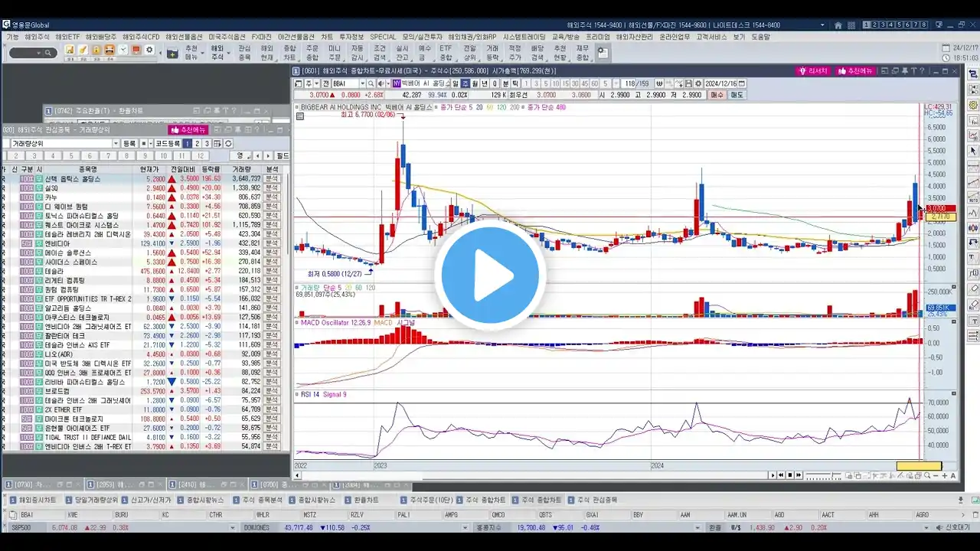Click the 추천메뉴 button in the watchlist window
The height and width of the screenshot is (551, 980).
pyautogui.click(x=188, y=130)
